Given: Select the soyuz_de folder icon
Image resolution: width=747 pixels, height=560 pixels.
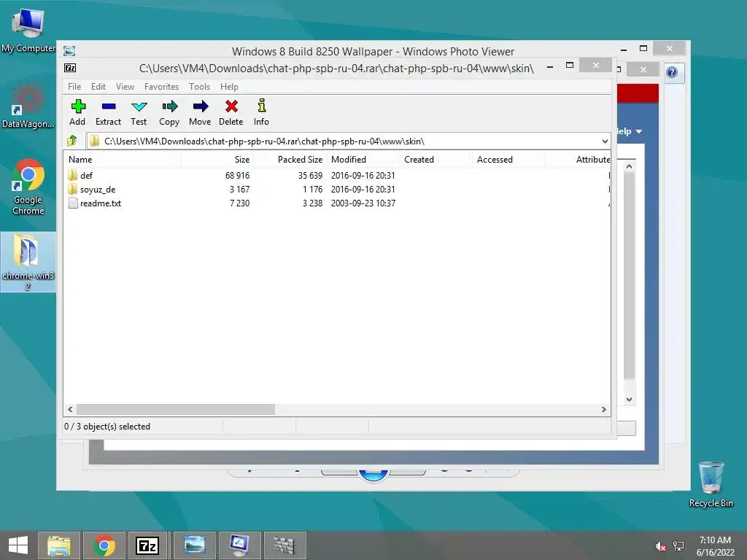Looking at the screenshot, I should [x=72, y=189].
